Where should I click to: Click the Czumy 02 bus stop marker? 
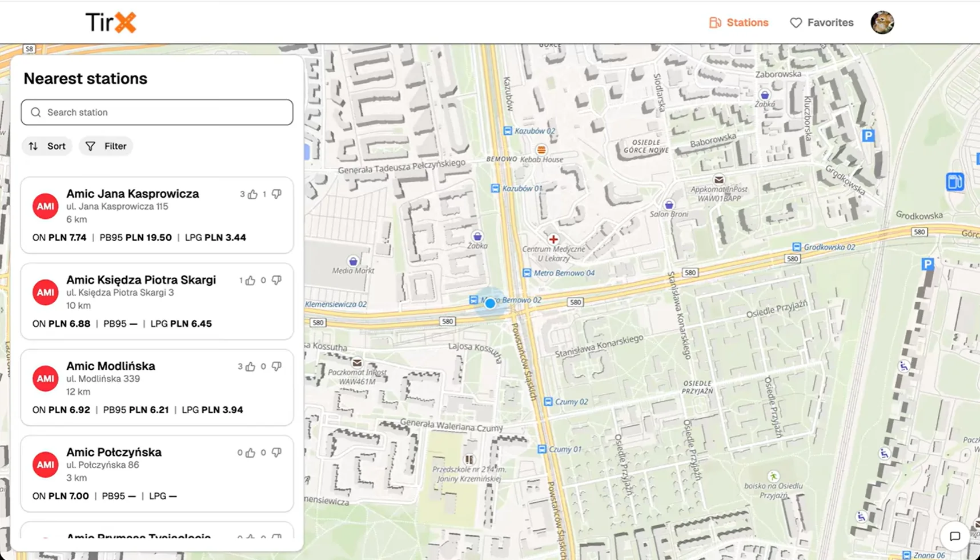pos(548,402)
